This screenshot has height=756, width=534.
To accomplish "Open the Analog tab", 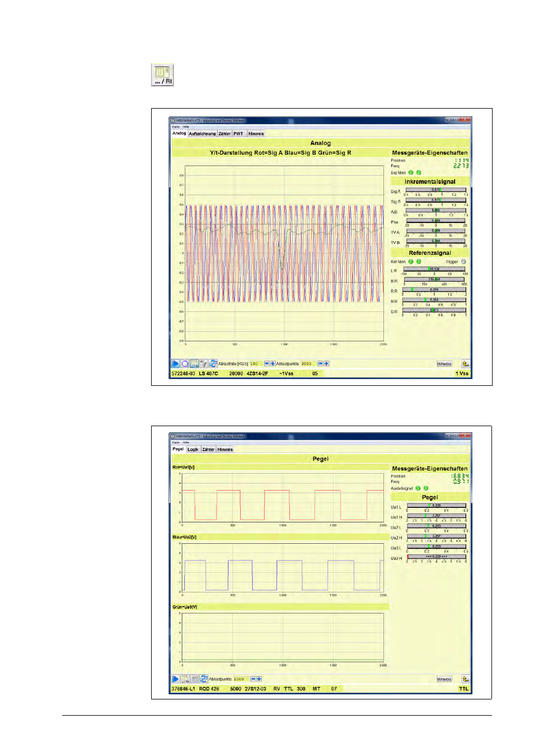I will tap(179, 133).
